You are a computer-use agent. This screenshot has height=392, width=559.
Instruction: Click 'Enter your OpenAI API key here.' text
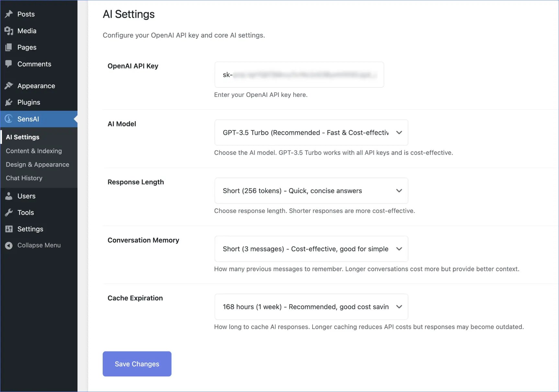261,95
